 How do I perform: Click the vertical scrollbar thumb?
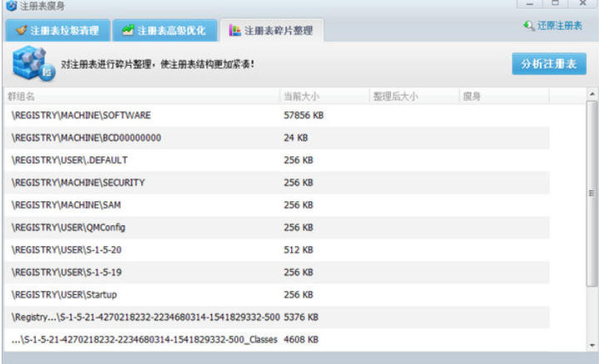pyautogui.click(x=592, y=194)
